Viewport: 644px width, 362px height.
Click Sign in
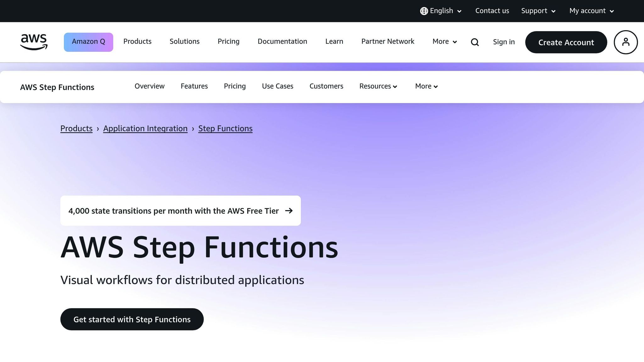click(x=504, y=42)
